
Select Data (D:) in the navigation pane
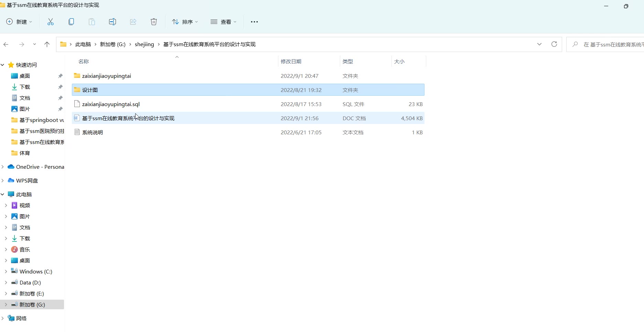tap(30, 282)
